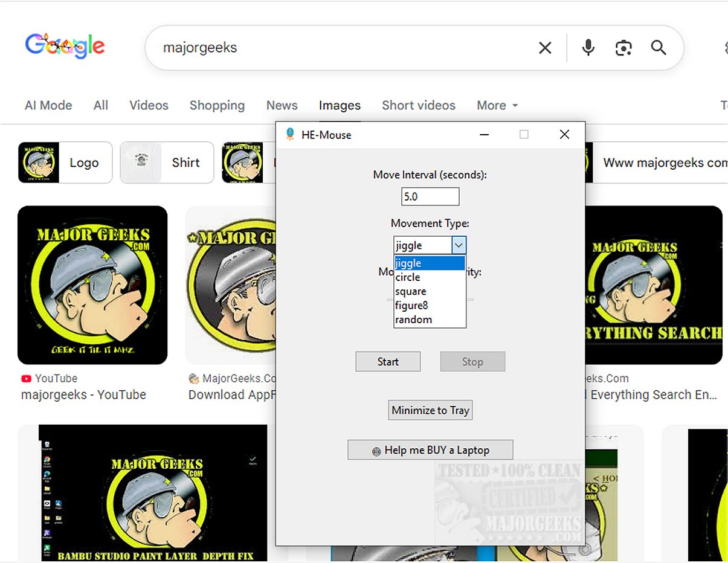
Task: Clear the search query with the X icon
Action: pyautogui.click(x=544, y=47)
